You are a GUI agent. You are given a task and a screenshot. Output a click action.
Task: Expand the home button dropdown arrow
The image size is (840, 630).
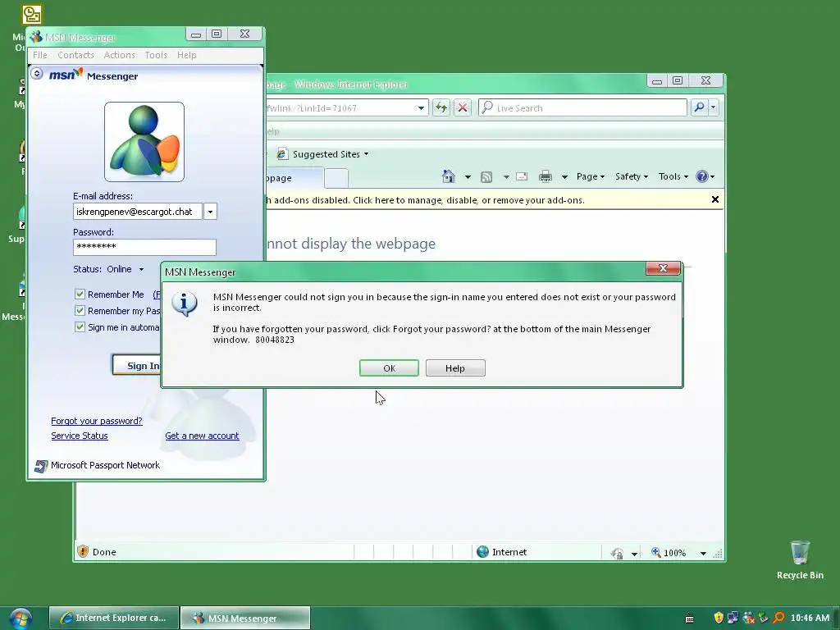click(x=468, y=177)
